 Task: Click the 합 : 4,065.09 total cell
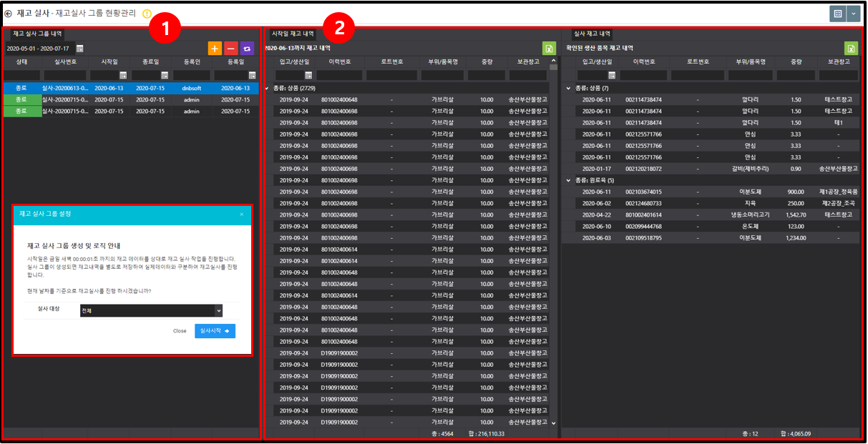pos(796,434)
